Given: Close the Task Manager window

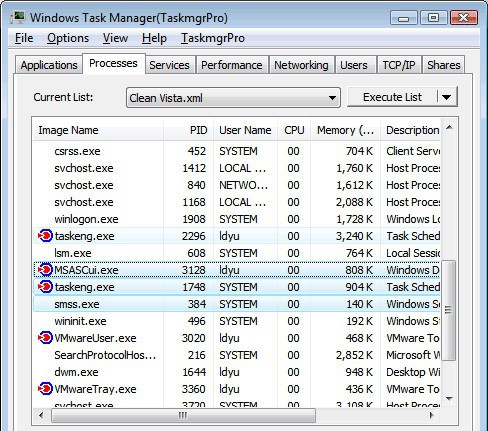Looking at the screenshot, I should [x=464, y=18].
